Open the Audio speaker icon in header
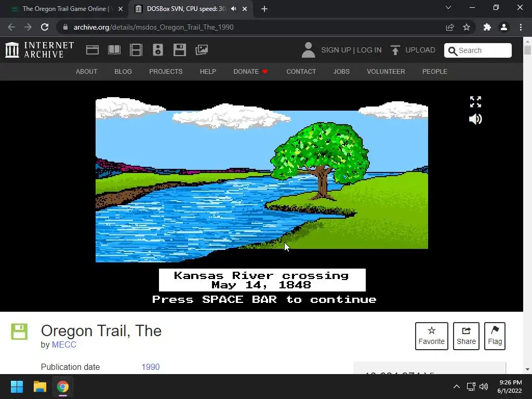Screen dimensions: 532x399 point(158,50)
